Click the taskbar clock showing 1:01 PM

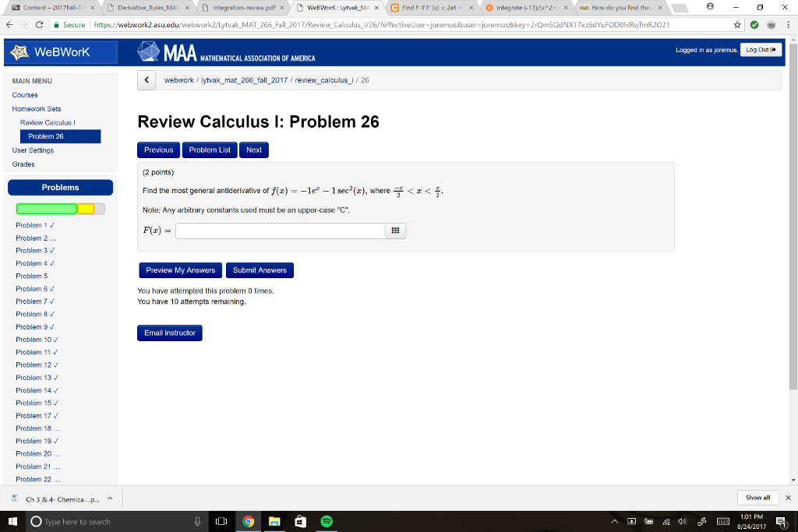coord(752,521)
